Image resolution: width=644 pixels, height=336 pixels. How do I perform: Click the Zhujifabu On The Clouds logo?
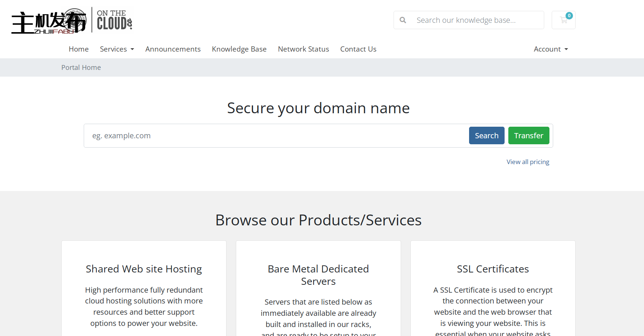[x=72, y=21]
